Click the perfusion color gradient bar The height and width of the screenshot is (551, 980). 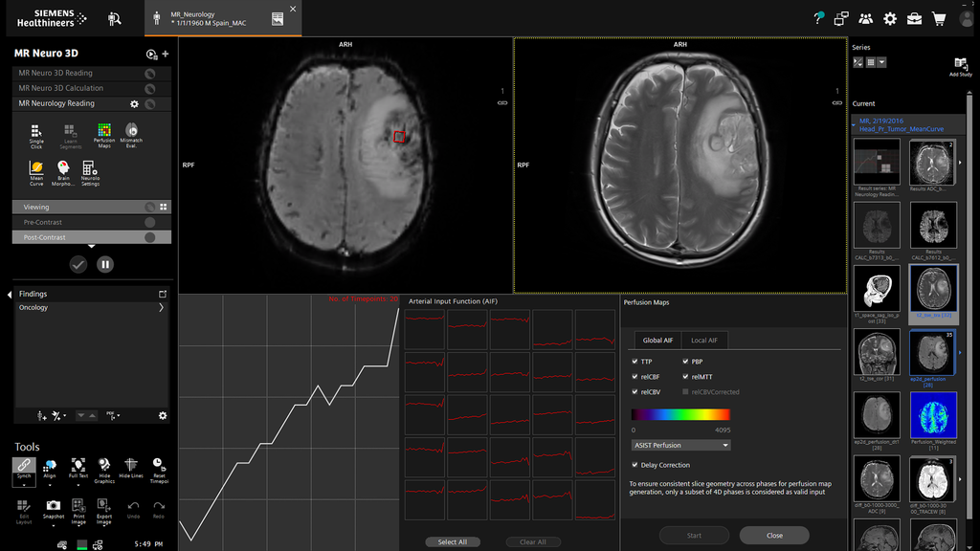pos(680,415)
